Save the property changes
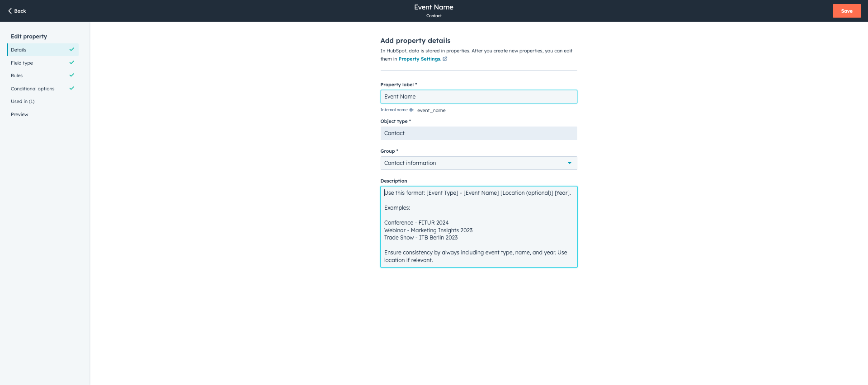Screen dimensions: 868x385 coord(847,11)
